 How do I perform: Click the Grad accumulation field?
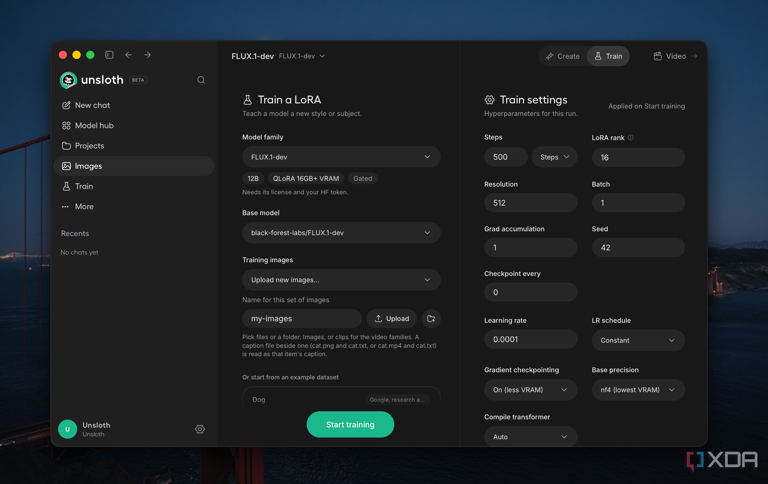coord(530,247)
